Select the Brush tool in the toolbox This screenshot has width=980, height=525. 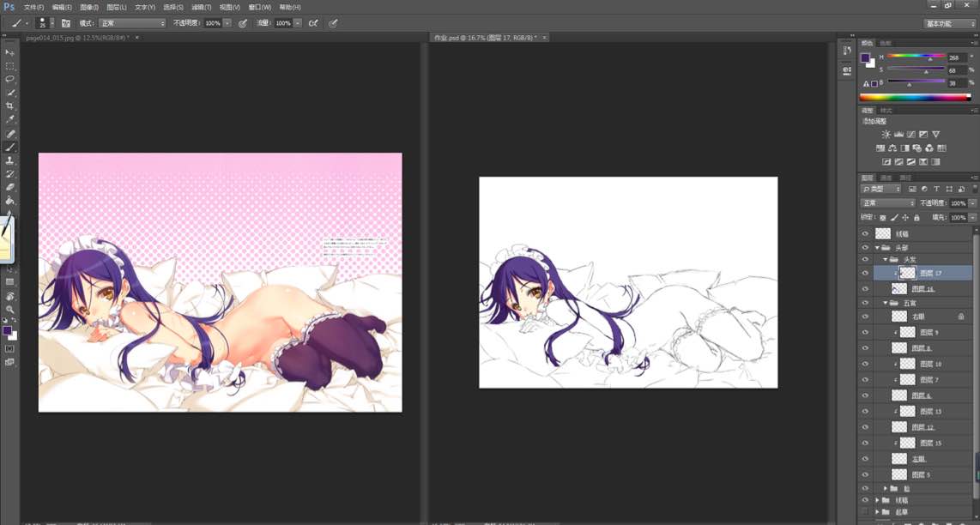coord(10,148)
